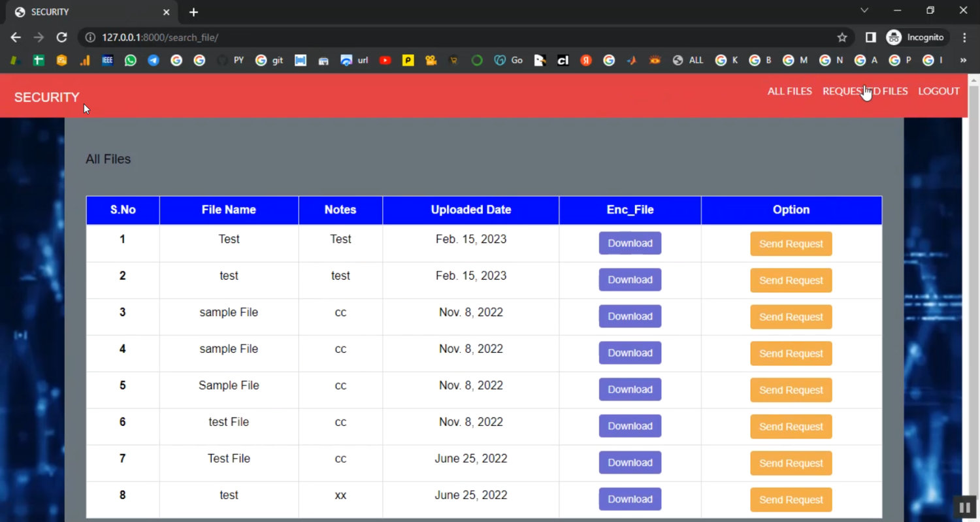Open the Chrome three-dot menu
Screen dimensions: 980x522
964,37
